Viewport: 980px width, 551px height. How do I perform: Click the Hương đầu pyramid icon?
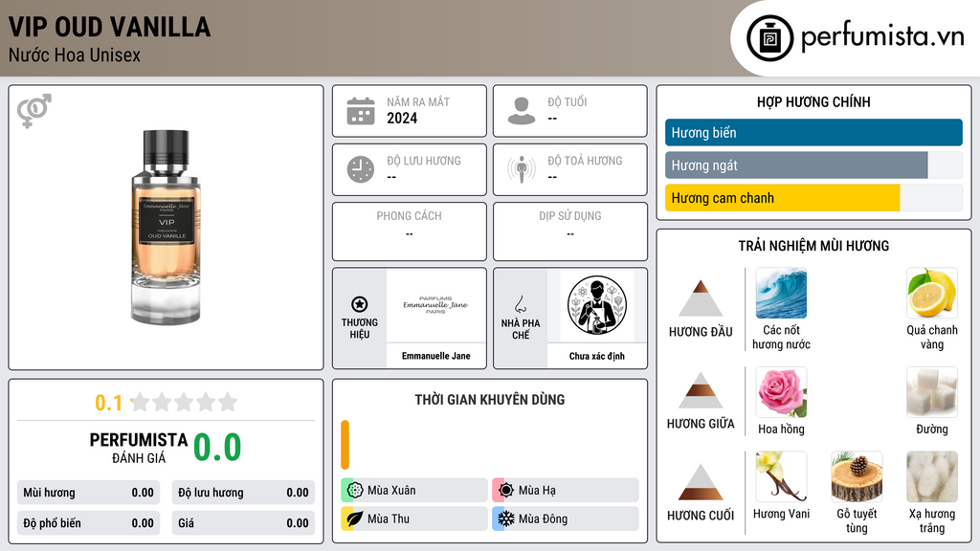pyautogui.click(x=701, y=298)
